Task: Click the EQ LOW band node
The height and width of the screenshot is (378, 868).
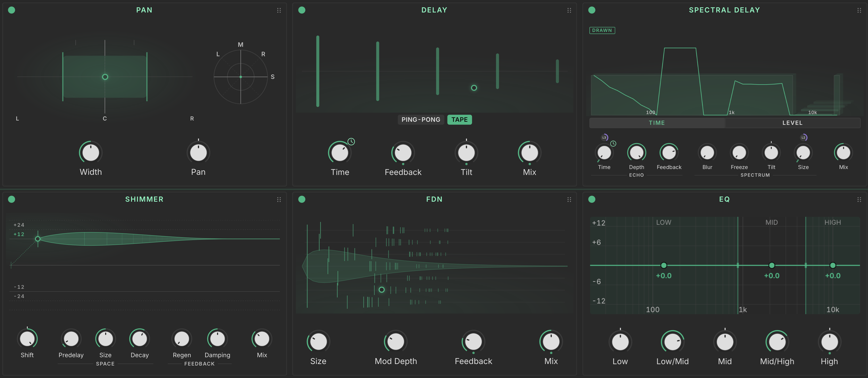Action: click(663, 265)
